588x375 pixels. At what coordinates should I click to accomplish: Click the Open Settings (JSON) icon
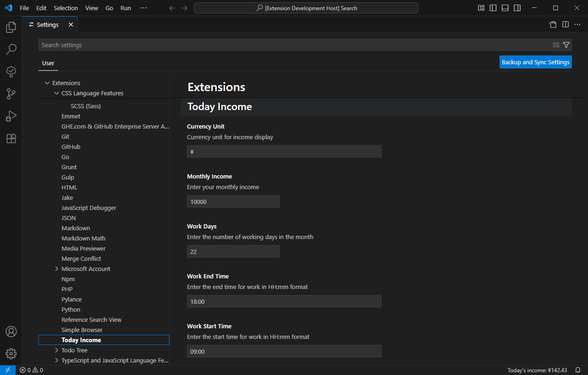tap(553, 25)
